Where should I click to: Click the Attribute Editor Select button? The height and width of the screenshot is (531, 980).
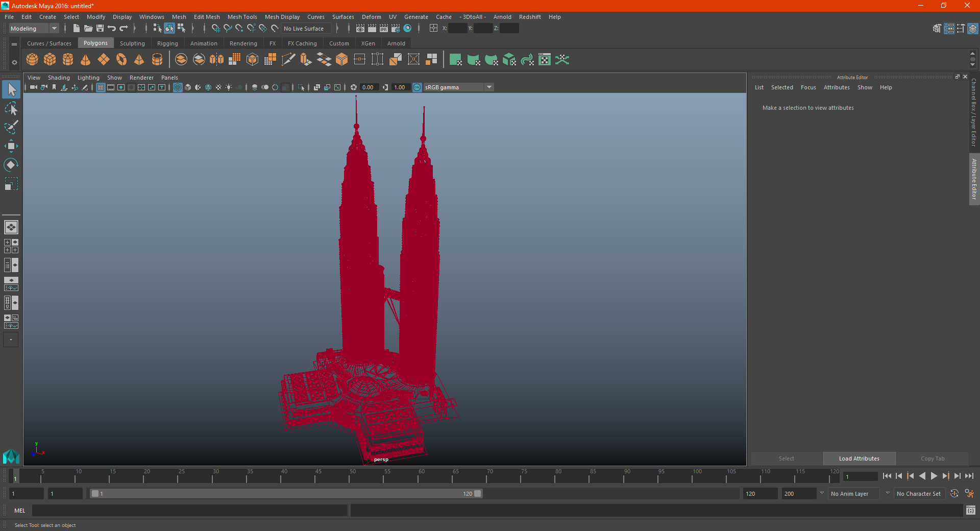tap(787, 458)
